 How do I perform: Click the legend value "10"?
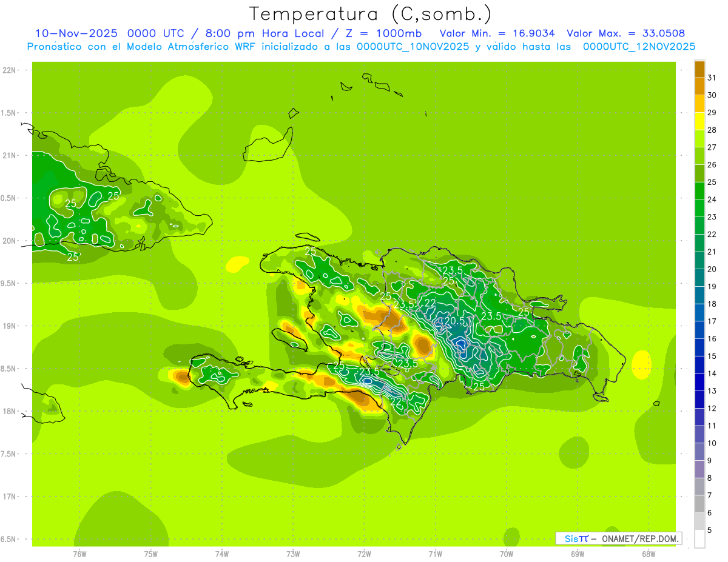pos(712,443)
